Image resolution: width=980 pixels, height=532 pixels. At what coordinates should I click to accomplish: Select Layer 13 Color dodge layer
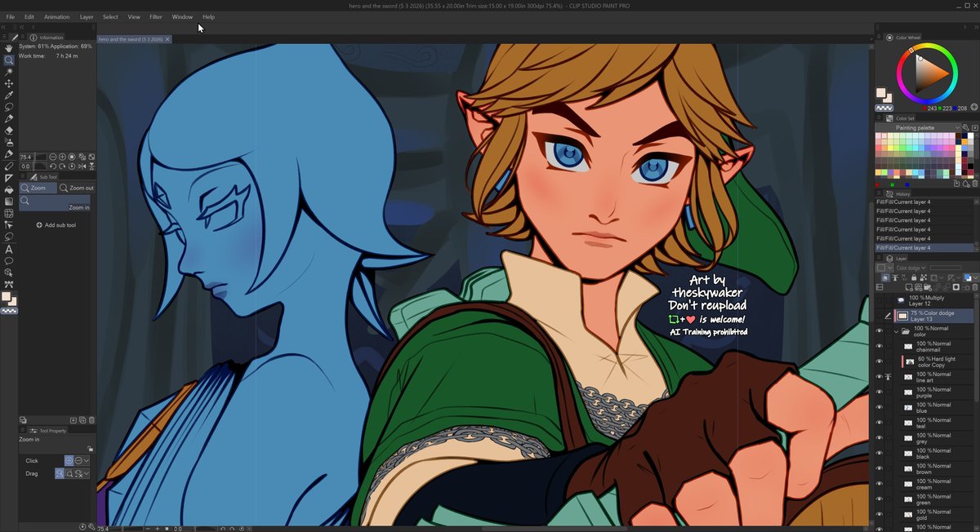point(933,315)
